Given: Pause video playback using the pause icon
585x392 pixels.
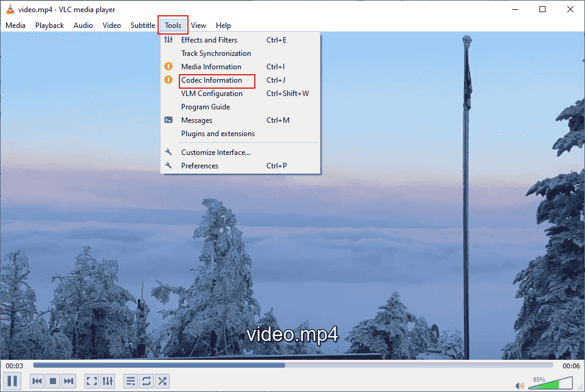Looking at the screenshot, I should pos(12,381).
